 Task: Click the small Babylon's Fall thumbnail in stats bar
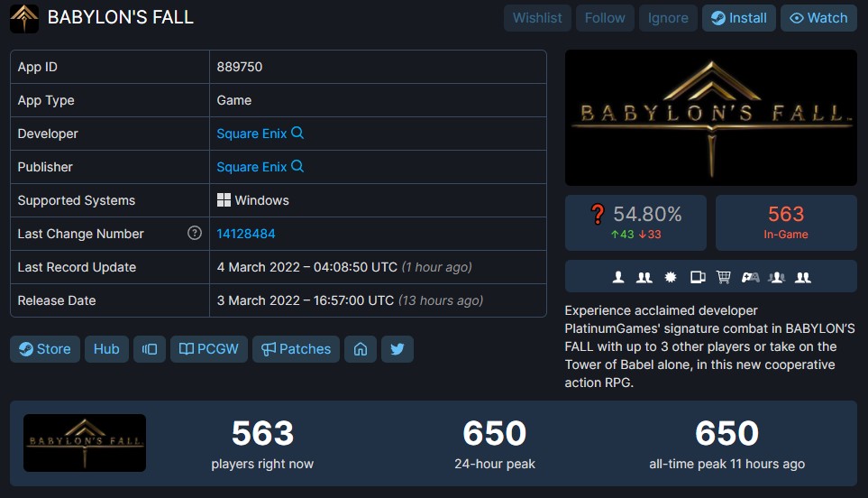(85, 443)
